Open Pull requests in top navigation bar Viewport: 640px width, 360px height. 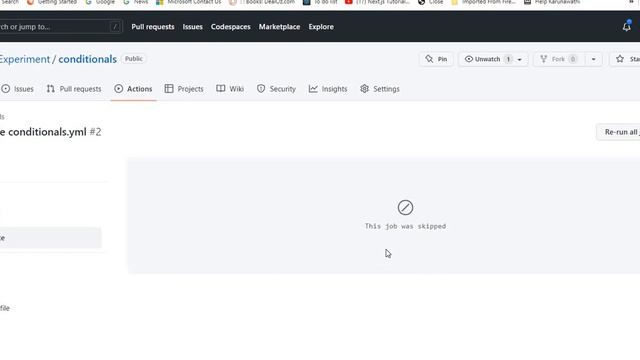pos(153,27)
